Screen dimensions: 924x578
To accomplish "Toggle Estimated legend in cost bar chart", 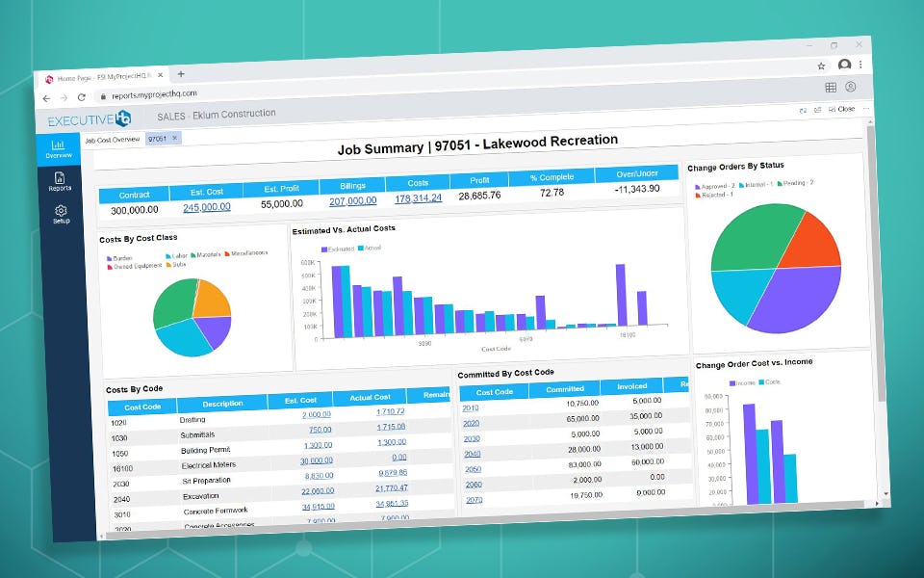I will pyautogui.click(x=338, y=249).
